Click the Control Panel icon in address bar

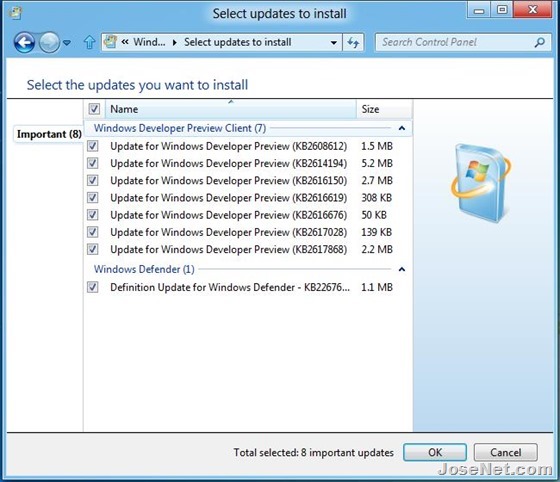coord(110,42)
